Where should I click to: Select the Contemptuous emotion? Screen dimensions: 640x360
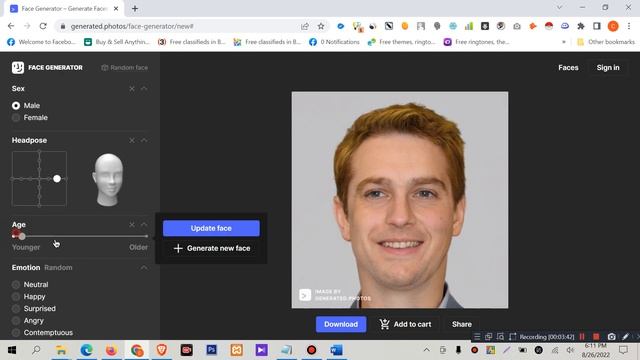16,333
